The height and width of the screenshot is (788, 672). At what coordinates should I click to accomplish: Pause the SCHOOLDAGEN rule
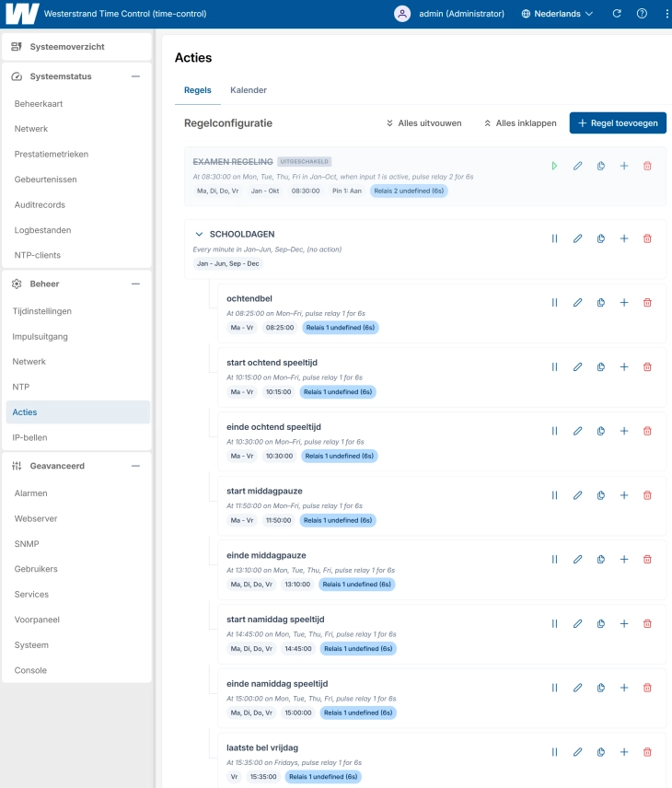tap(554, 238)
